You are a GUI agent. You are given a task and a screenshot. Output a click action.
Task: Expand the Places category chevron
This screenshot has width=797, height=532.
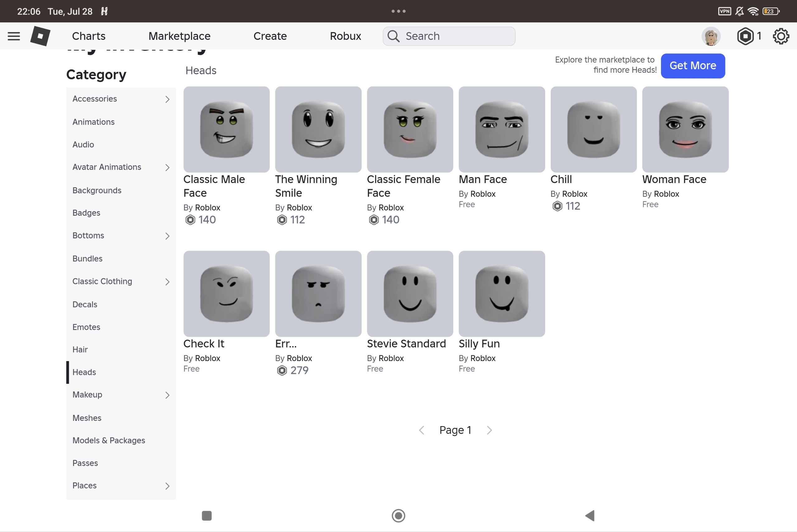pyautogui.click(x=167, y=486)
